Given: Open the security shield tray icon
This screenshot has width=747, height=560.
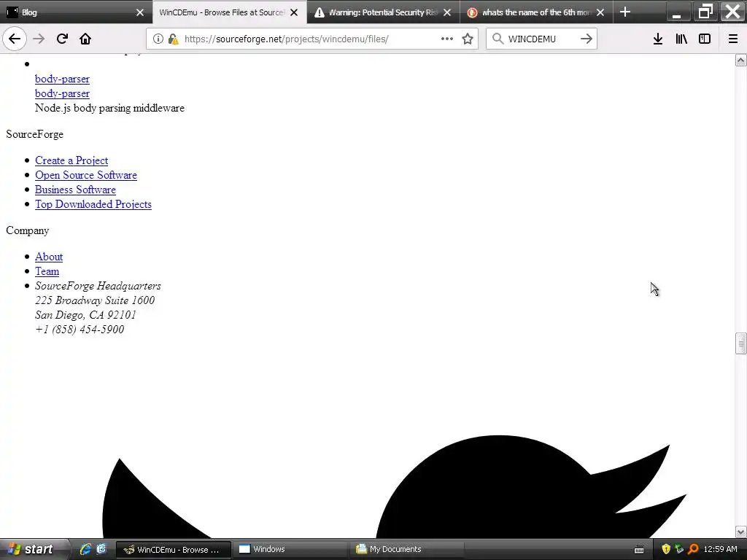Looking at the screenshot, I should coord(666,549).
